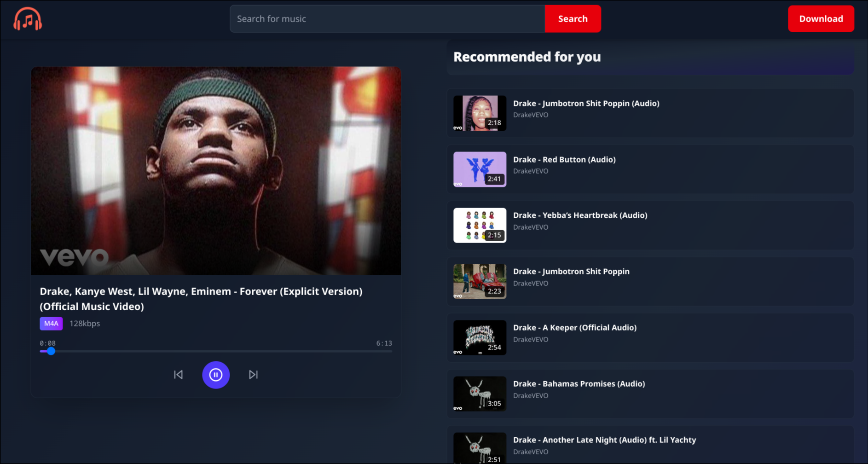This screenshot has width=868, height=464.
Task: Open 'Drake - Yebba's Heartbreak (Audio)'
Action: (580, 215)
